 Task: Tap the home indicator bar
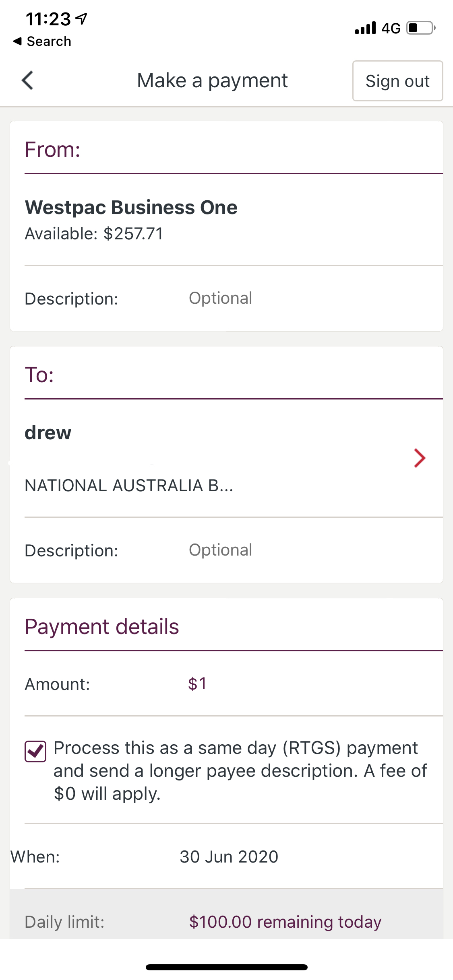tap(226, 967)
